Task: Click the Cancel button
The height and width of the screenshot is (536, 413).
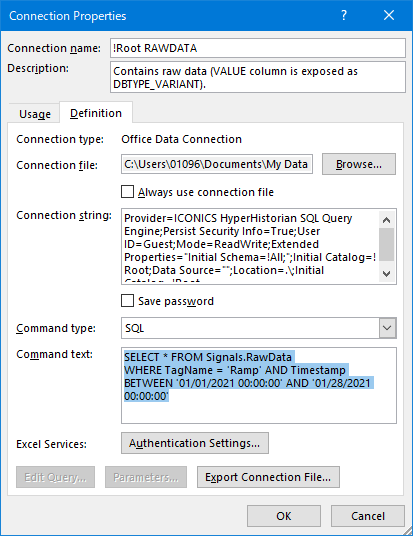Action: point(368,516)
